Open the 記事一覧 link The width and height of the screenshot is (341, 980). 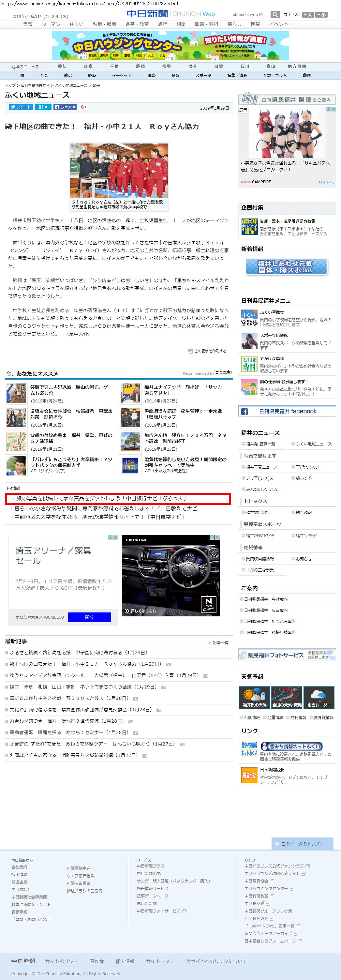[x=220, y=642]
